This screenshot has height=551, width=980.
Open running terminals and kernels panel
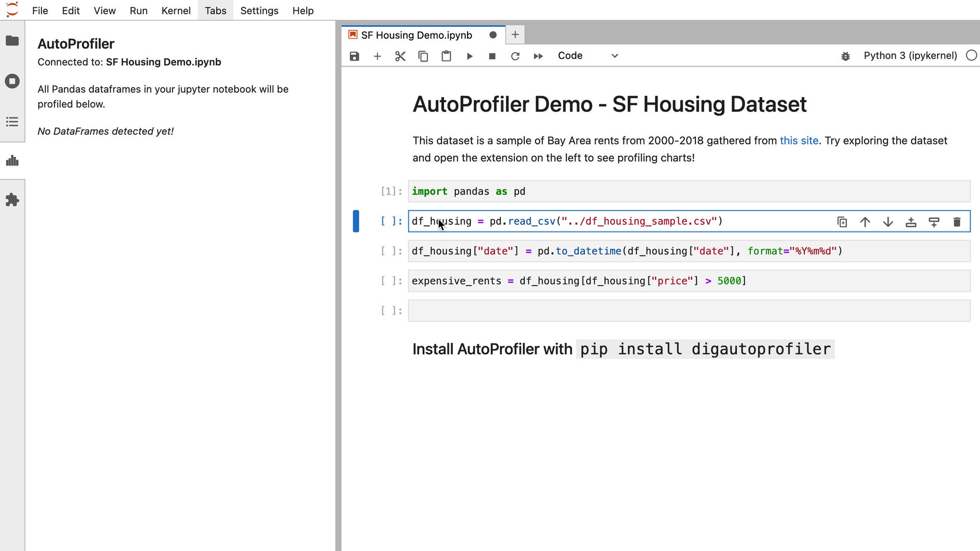click(x=12, y=81)
